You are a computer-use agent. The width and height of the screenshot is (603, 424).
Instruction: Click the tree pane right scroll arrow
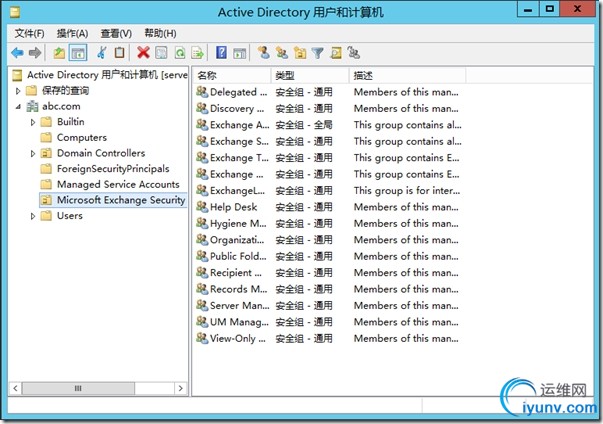point(180,388)
